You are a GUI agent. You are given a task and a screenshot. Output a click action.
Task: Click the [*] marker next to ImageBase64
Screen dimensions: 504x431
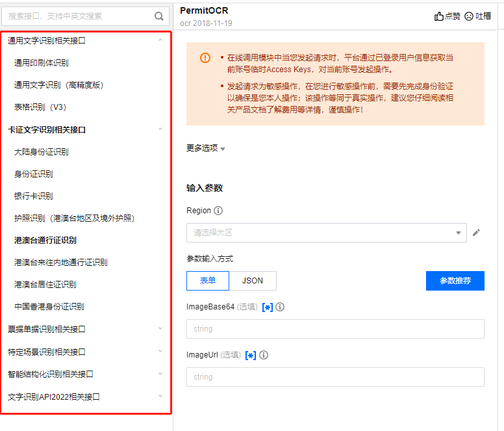click(268, 307)
